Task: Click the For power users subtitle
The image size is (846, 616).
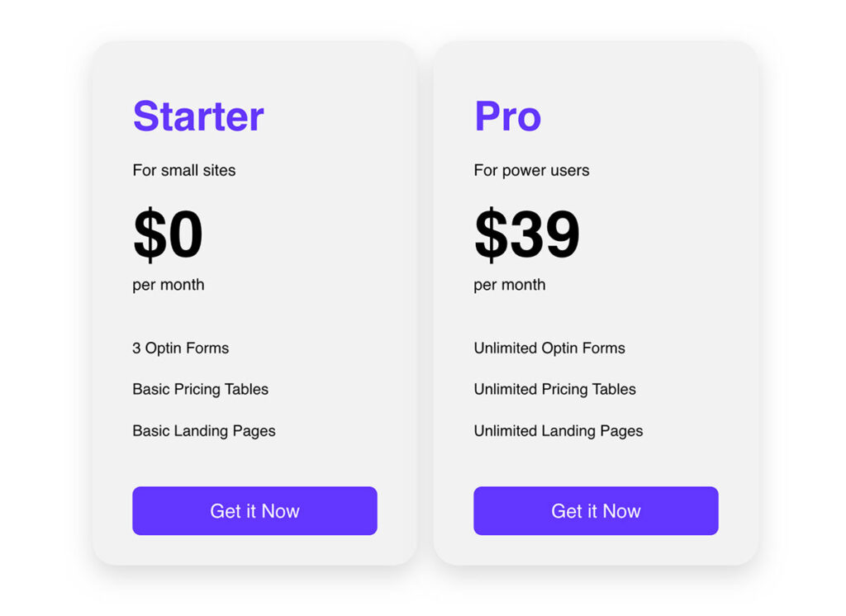Action: click(x=531, y=170)
